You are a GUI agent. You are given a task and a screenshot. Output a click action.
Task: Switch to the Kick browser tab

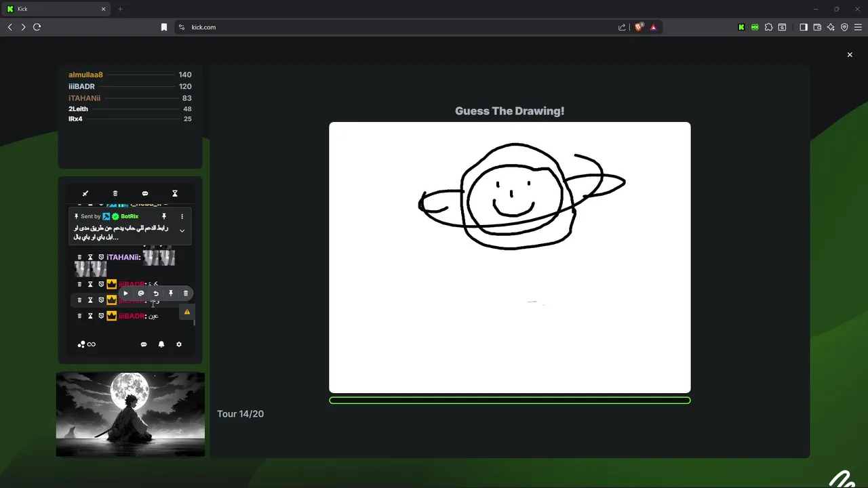[x=57, y=9]
